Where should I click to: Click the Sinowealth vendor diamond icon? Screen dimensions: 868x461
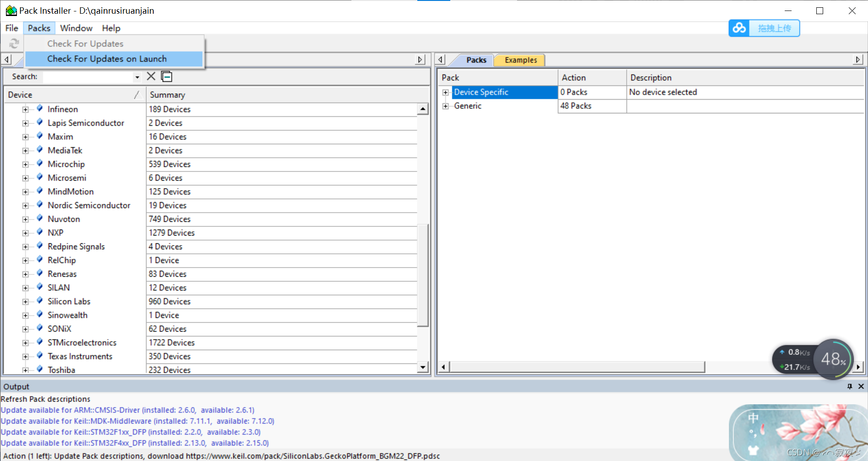40,314
